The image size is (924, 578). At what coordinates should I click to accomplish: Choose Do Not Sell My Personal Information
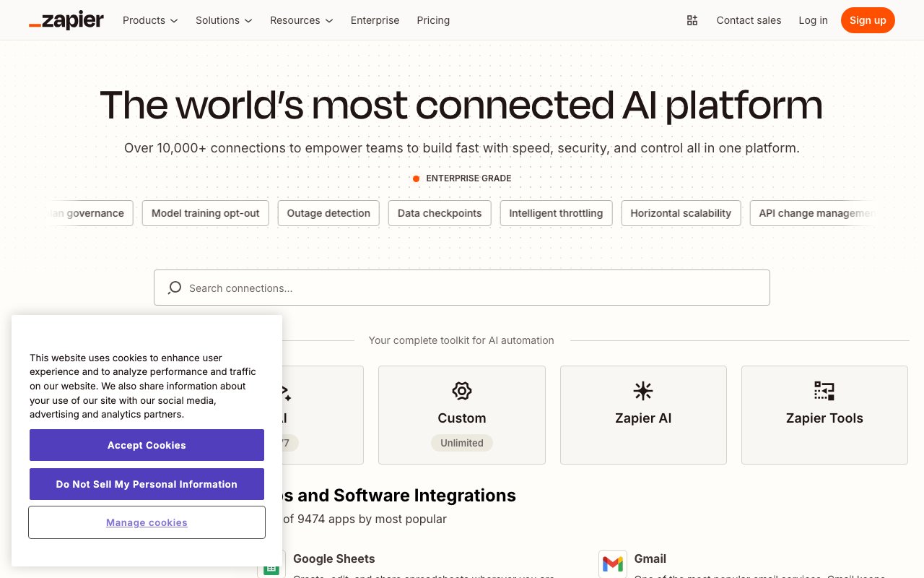(x=147, y=484)
